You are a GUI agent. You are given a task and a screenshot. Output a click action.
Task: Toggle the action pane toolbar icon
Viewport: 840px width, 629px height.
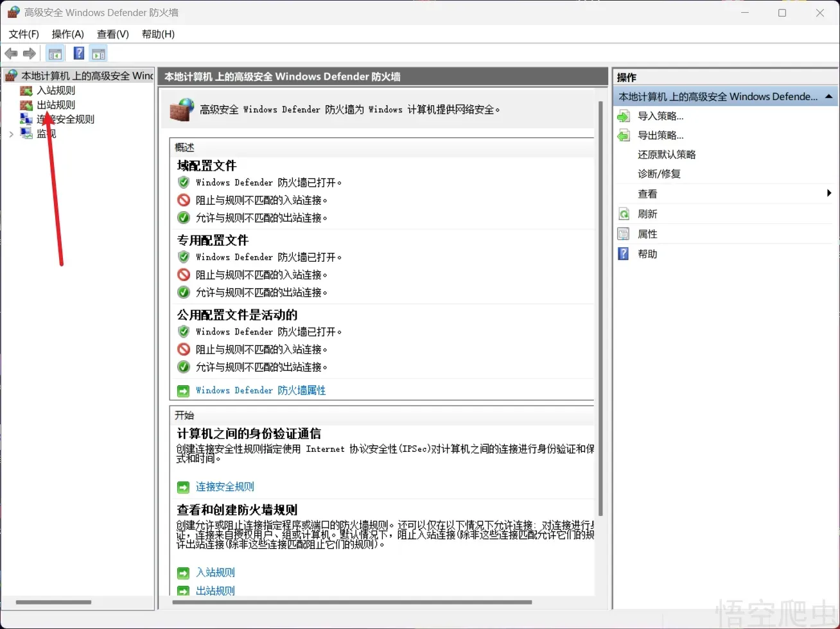(98, 53)
